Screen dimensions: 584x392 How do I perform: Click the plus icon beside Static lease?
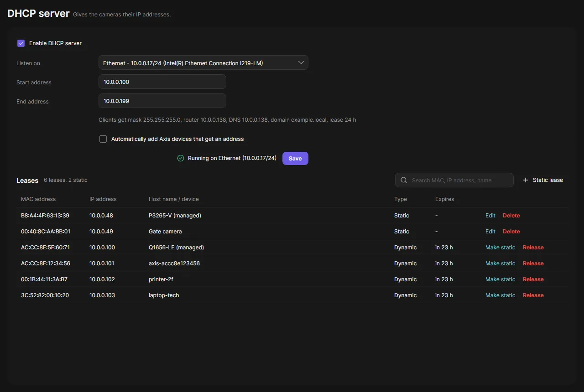pos(526,180)
